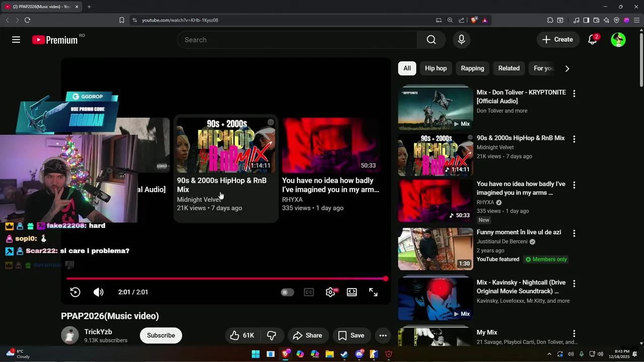Open Brave VPN shield icon
Screen dimensions: 644x362
616,20
